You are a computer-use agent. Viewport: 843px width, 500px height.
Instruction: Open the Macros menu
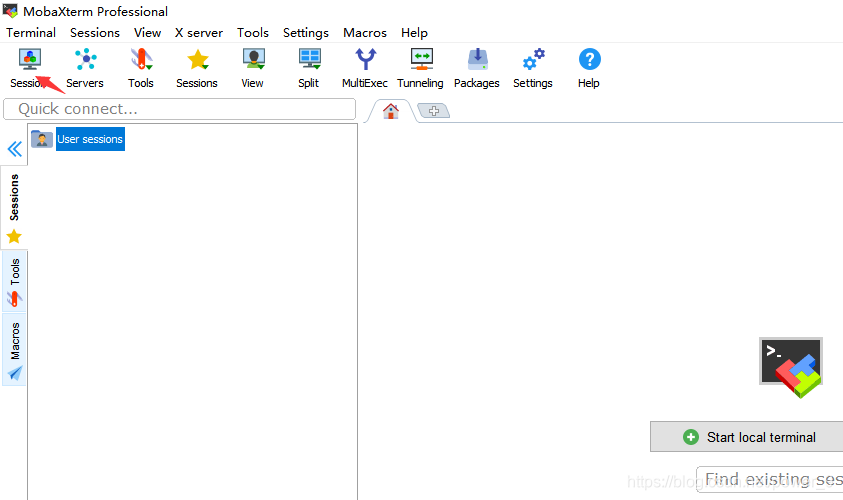[x=365, y=33]
